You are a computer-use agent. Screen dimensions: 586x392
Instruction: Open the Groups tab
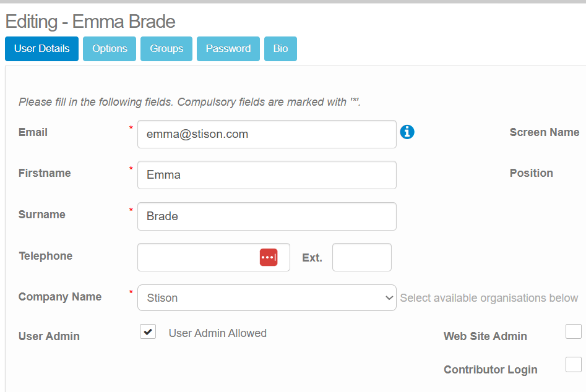click(x=166, y=49)
